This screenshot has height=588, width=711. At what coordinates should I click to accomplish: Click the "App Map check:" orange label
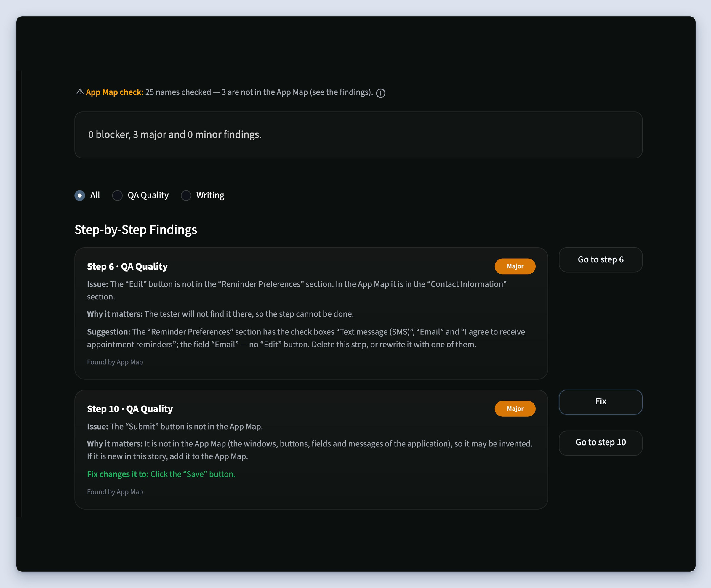[115, 92]
